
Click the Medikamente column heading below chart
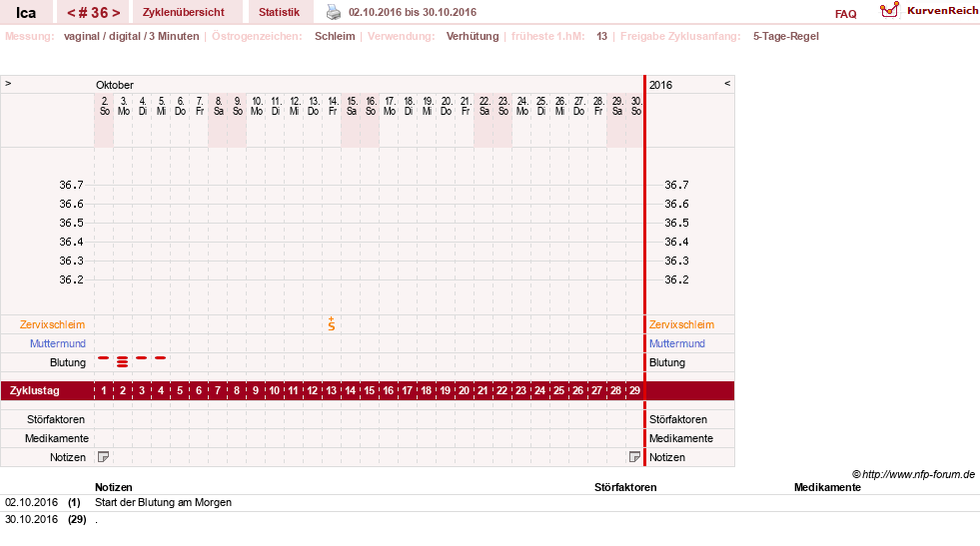(x=827, y=487)
